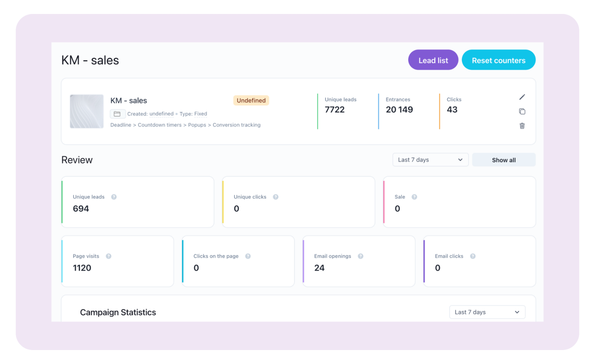Click the 694 unique leads value
The image size is (595, 364).
pyautogui.click(x=81, y=208)
